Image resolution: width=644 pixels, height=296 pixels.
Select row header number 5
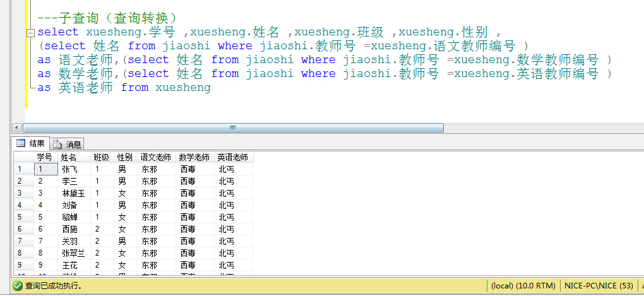(24, 217)
